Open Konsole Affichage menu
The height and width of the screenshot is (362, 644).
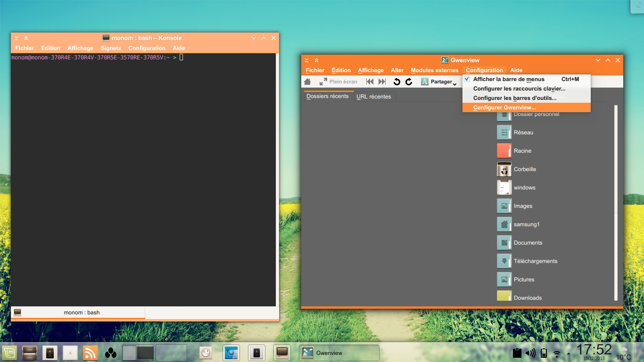pyautogui.click(x=80, y=48)
